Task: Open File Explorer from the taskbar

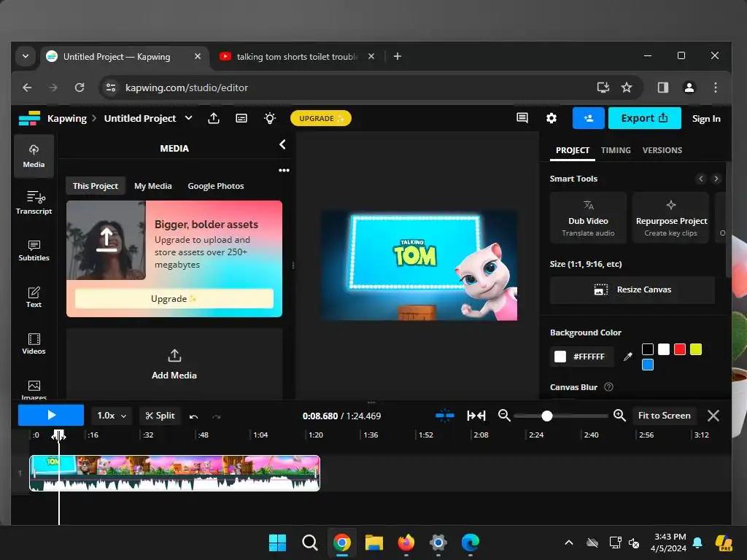Action: [x=374, y=542]
